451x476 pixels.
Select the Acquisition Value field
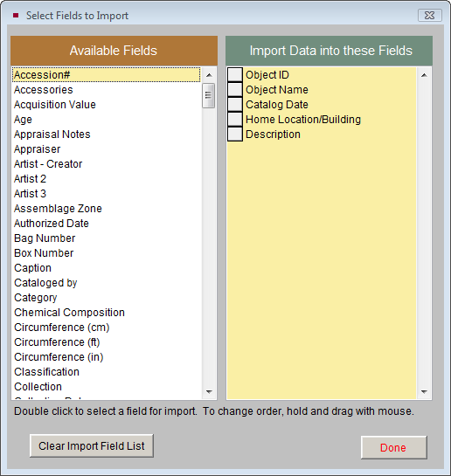click(107, 105)
